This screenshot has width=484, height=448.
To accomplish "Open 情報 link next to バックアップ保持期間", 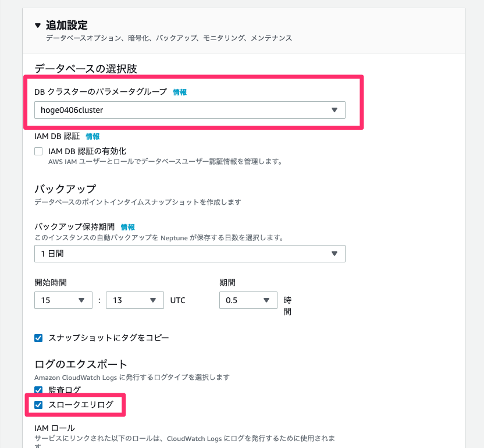I will (x=128, y=227).
